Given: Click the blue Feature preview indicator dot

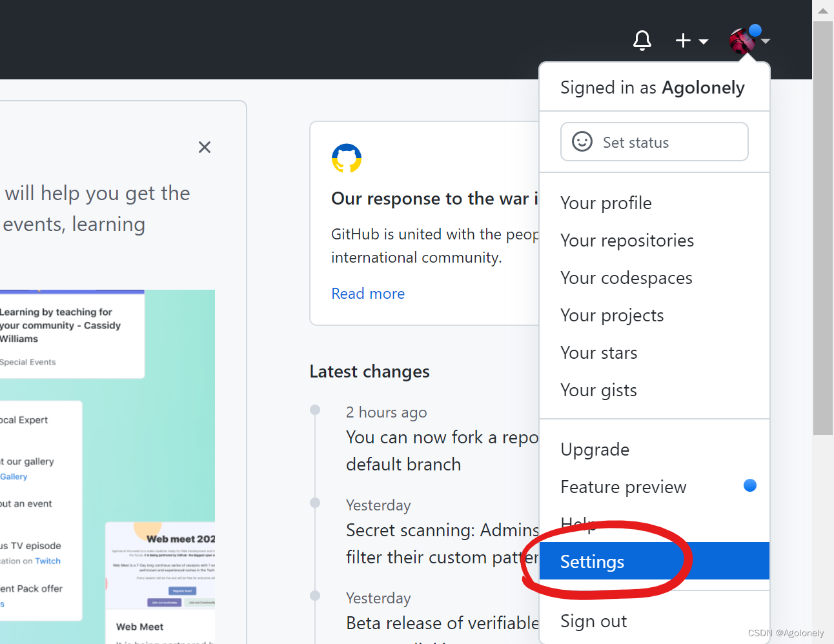Looking at the screenshot, I should (x=750, y=485).
